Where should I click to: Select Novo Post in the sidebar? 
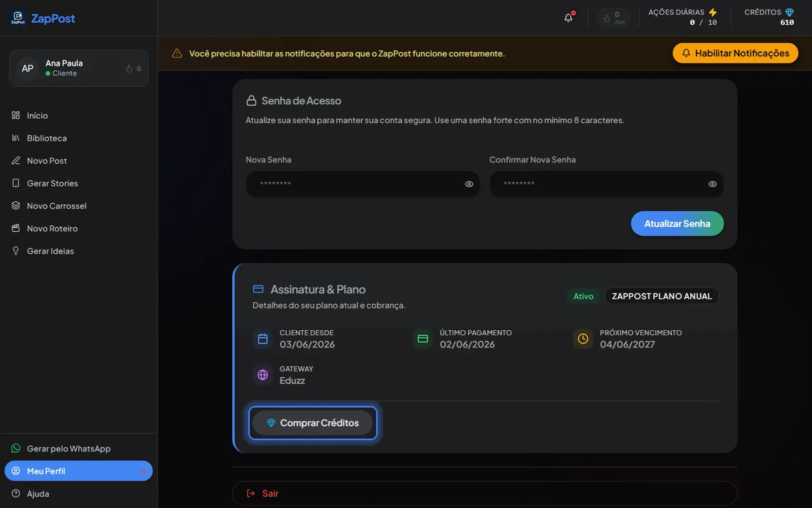pos(79,161)
